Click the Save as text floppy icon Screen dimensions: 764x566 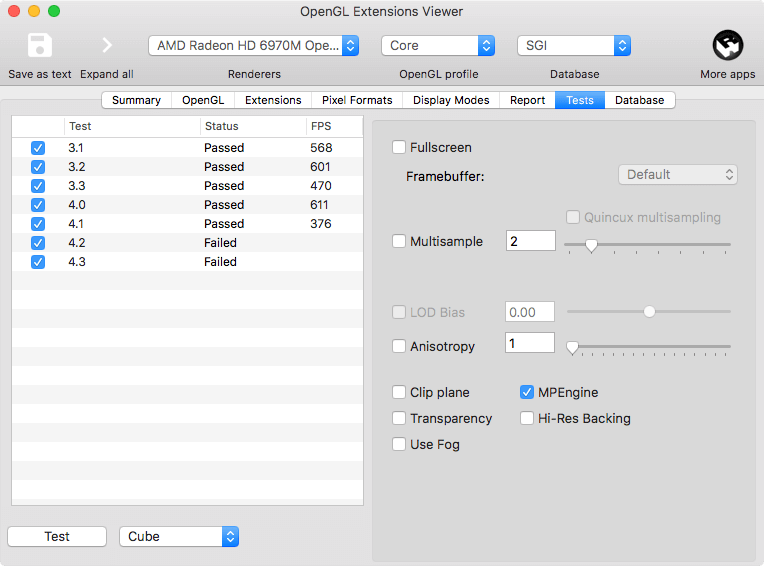39,45
